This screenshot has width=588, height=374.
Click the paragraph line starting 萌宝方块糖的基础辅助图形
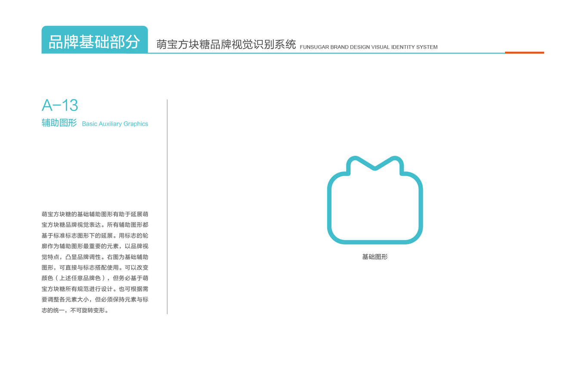(x=95, y=214)
